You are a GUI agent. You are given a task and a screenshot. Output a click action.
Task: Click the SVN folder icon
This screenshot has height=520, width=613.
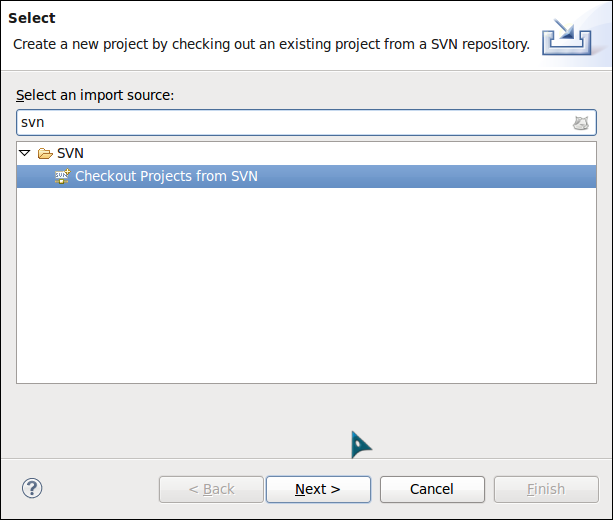(x=45, y=153)
